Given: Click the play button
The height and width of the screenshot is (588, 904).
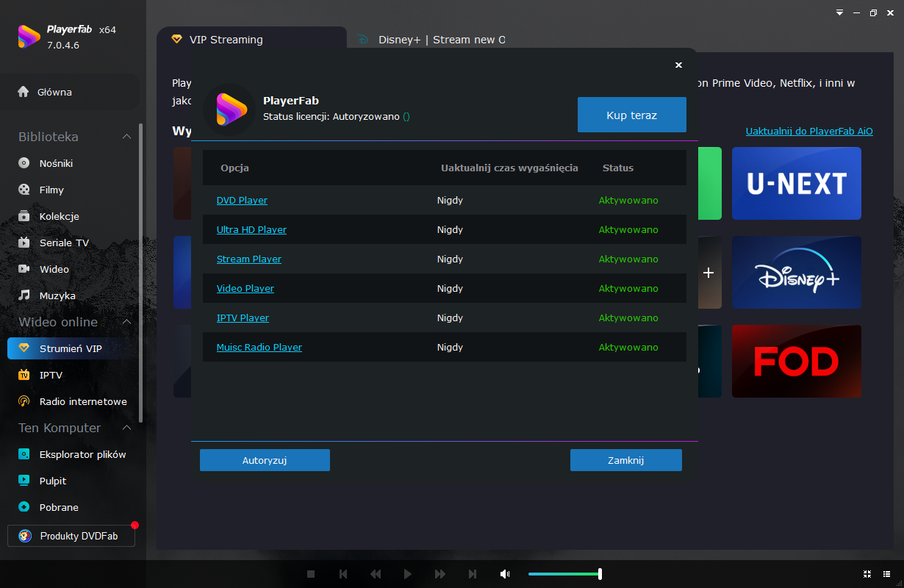Looking at the screenshot, I should click(x=408, y=574).
